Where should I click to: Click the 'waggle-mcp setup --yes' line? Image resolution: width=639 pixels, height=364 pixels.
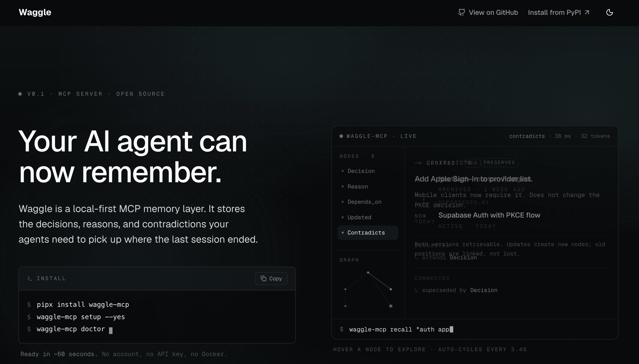click(x=81, y=317)
